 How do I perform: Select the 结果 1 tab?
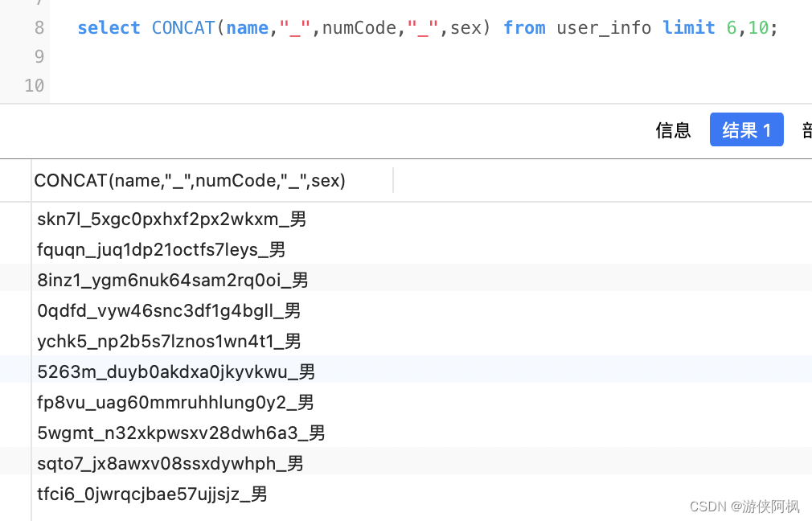tap(746, 129)
